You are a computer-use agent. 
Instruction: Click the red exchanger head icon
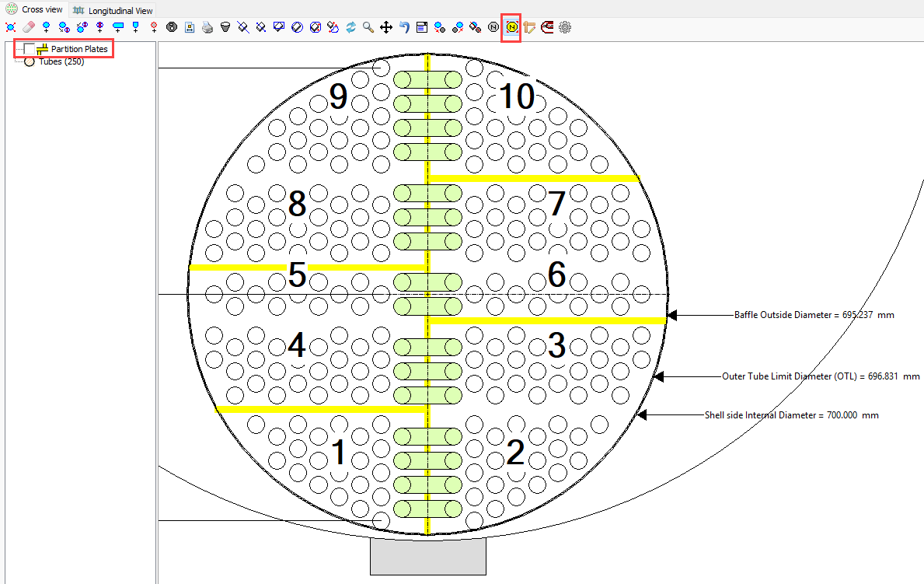click(547, 27)
